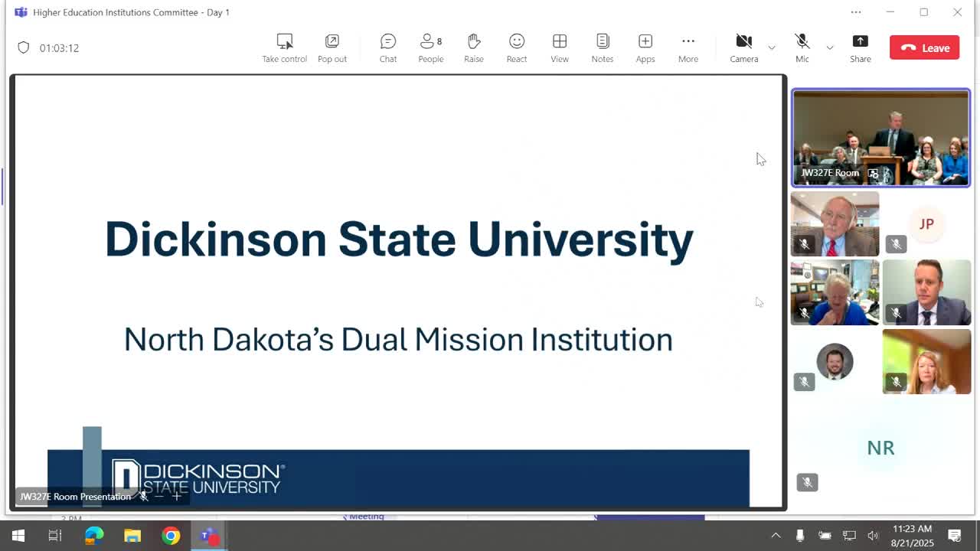Select the bearded man avatar participant tile
Viewport: 980px width, 551px height.
pyautogui.click(x=835, y=361)
